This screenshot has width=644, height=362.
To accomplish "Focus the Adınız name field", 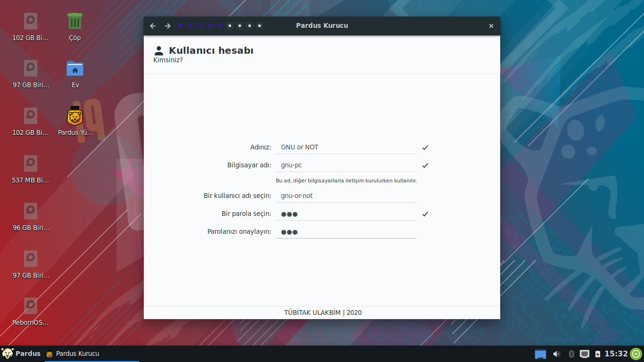I will pos(346,148).
